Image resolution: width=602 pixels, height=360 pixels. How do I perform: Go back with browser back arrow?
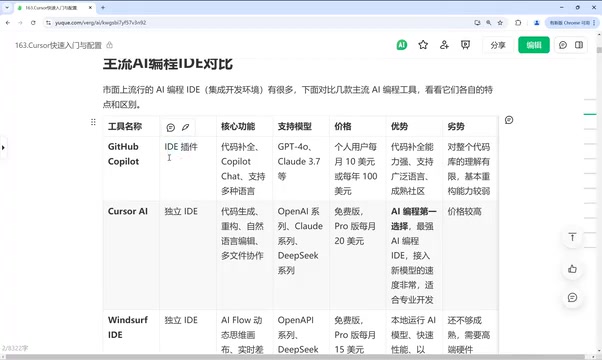point(8,23)
